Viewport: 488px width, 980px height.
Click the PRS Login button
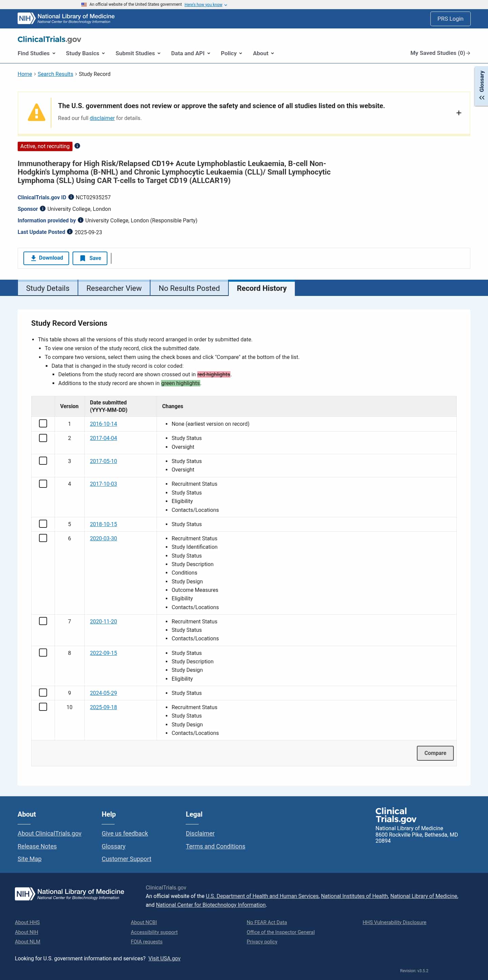(x=450, y=19)
